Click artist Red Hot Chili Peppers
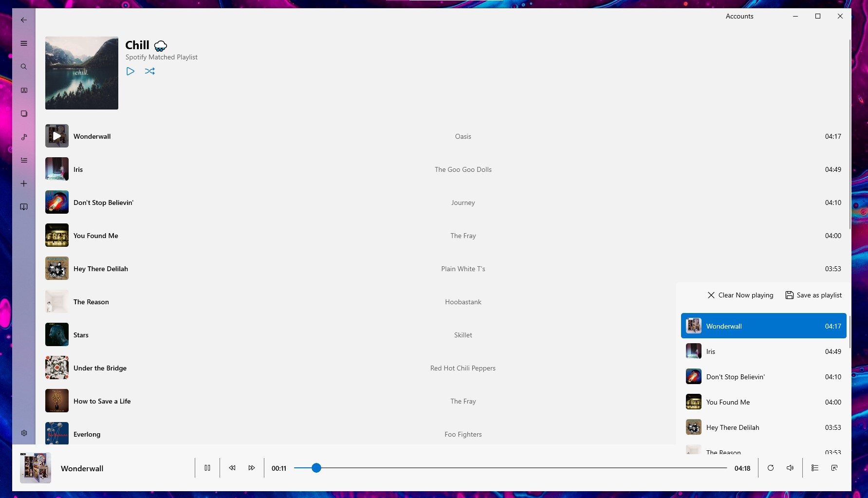This screenshot has width=868, height=498. (x=463, y=368)
